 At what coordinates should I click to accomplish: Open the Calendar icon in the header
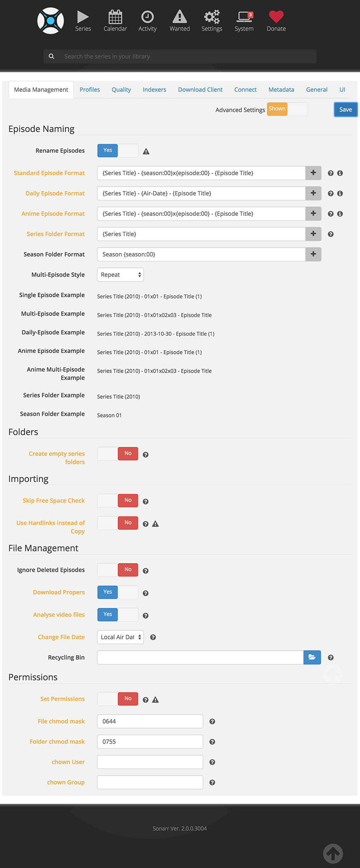pos(115,17)
